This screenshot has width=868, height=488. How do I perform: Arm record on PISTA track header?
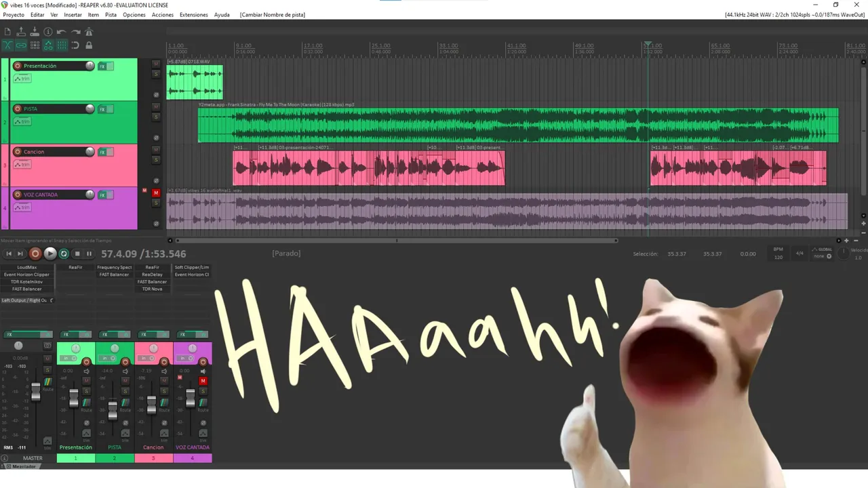coord(18,109)
